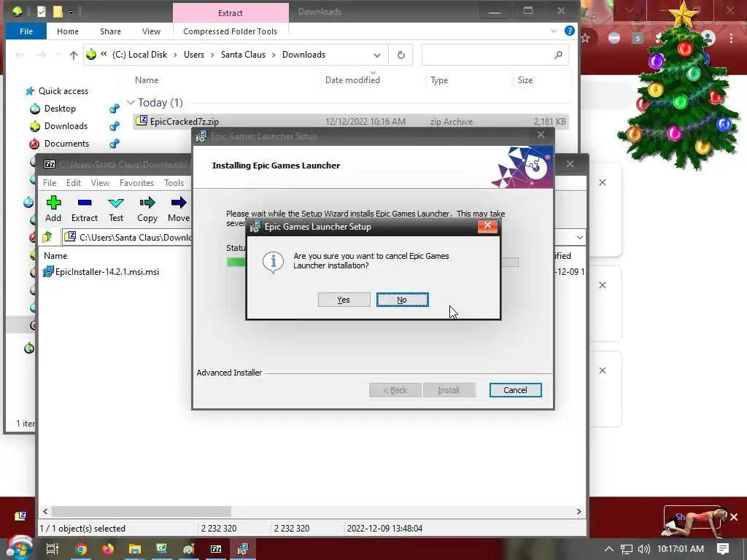Open Downloads in Explorer sidebar

[x=66, y=126]
